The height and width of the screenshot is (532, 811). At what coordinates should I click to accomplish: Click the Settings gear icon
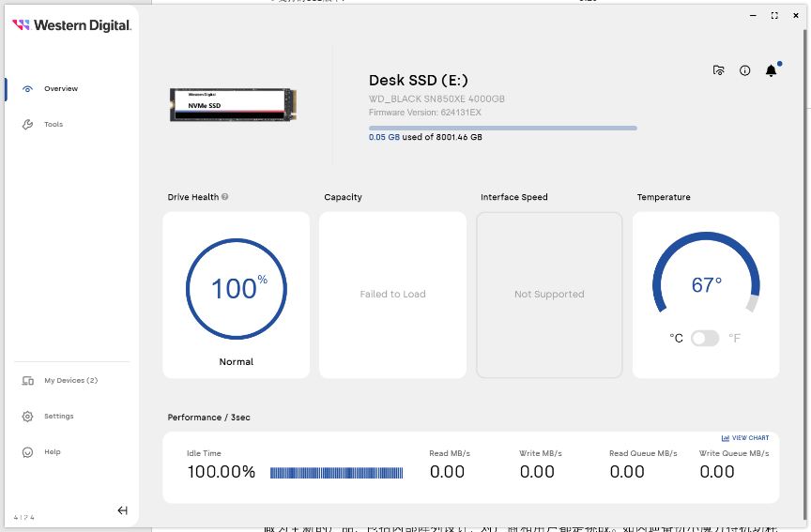coord(27,417)
